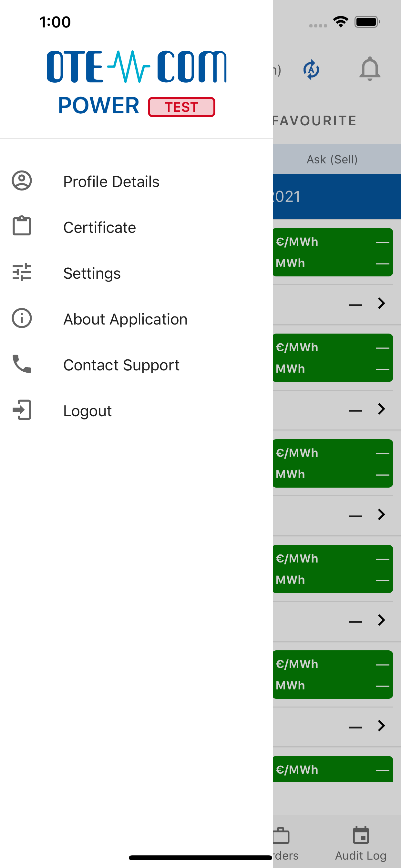Click the info circle icon
This screenshot has width=401, height=868.
pyautogui.click(x=22, y=318)
